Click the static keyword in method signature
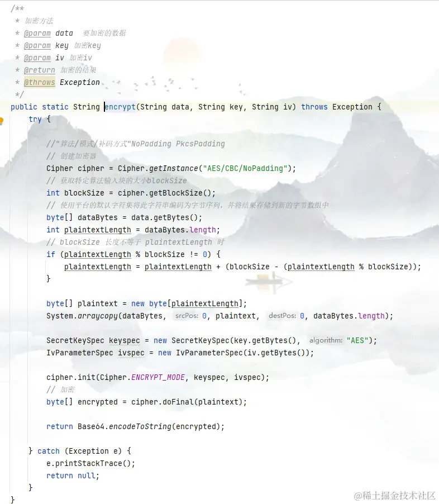 point(55,107)
